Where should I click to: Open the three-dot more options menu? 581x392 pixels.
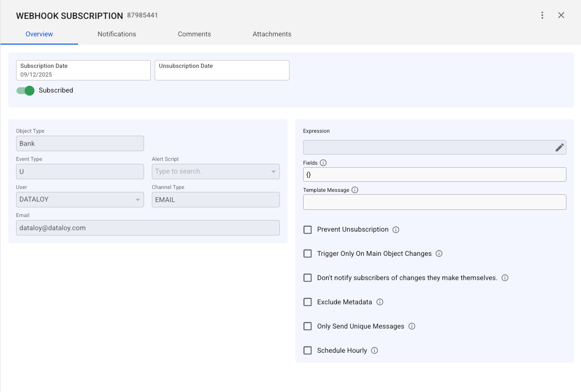542,15
